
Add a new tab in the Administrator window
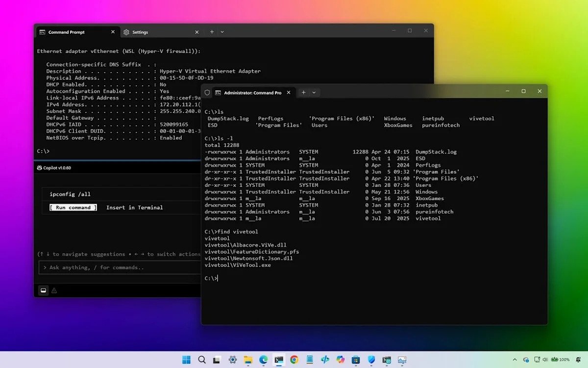pos(303,92)
